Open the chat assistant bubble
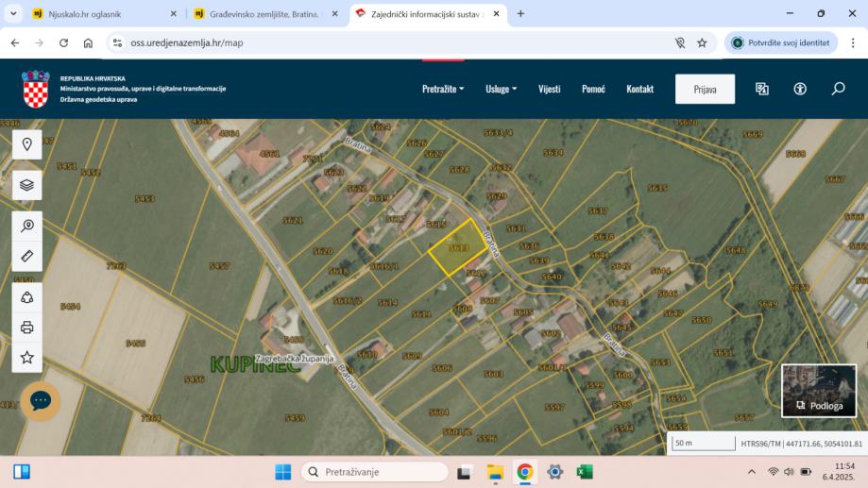Image resolution: width=868 pixels, height=488 pixels. coord(41,400)
